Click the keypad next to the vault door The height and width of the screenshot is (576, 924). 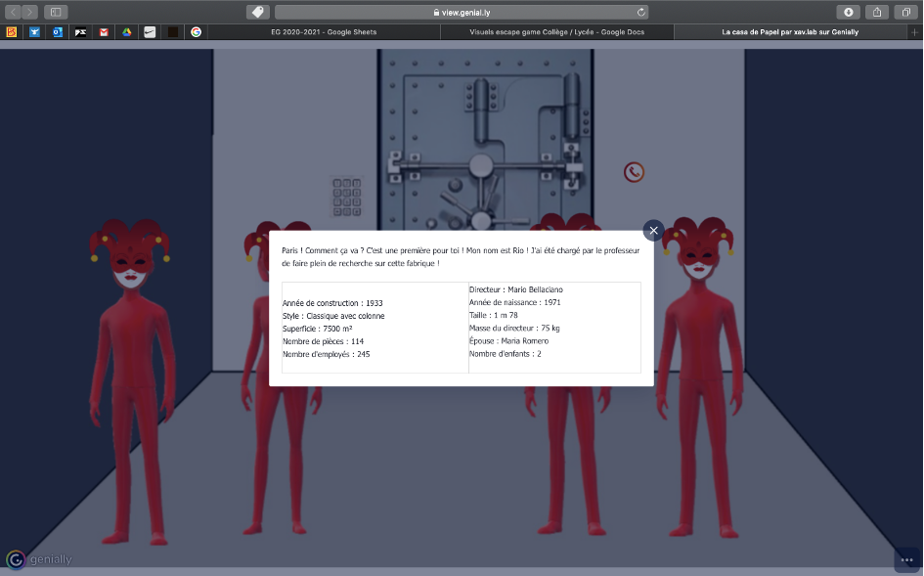(x=347, y=197)
